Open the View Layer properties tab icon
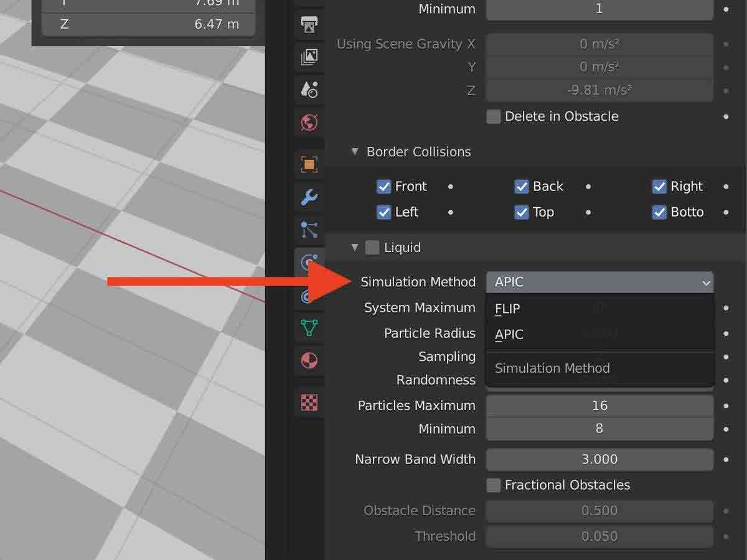747x560 pixels. coord(309,57)
